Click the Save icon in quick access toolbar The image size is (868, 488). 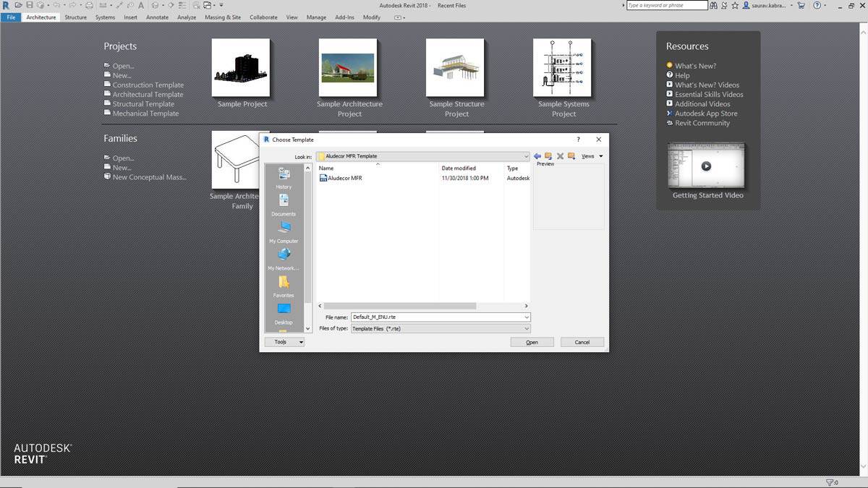click(x=30, y=5)
